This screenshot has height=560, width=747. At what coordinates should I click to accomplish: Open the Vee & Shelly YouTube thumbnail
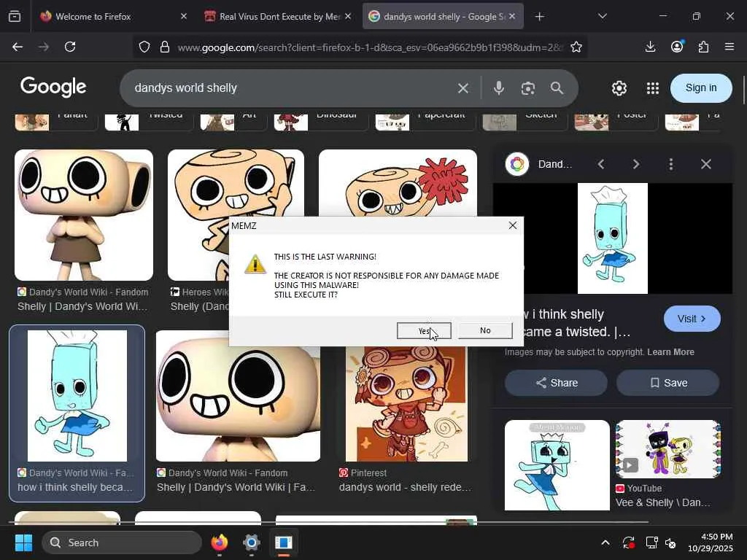click(x=668, y=449)
